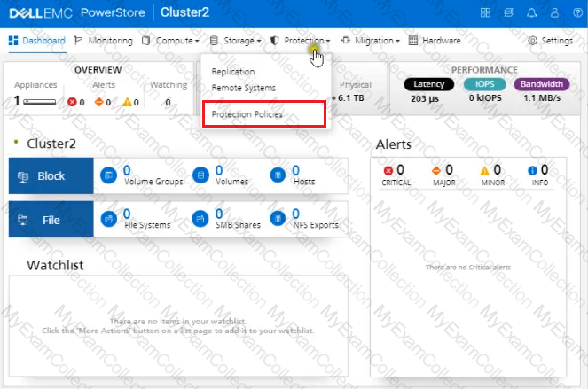The height and width of the screenshot is (389, 588).
Task: Select Protection Policies from the menu
Action: point(247,114)
